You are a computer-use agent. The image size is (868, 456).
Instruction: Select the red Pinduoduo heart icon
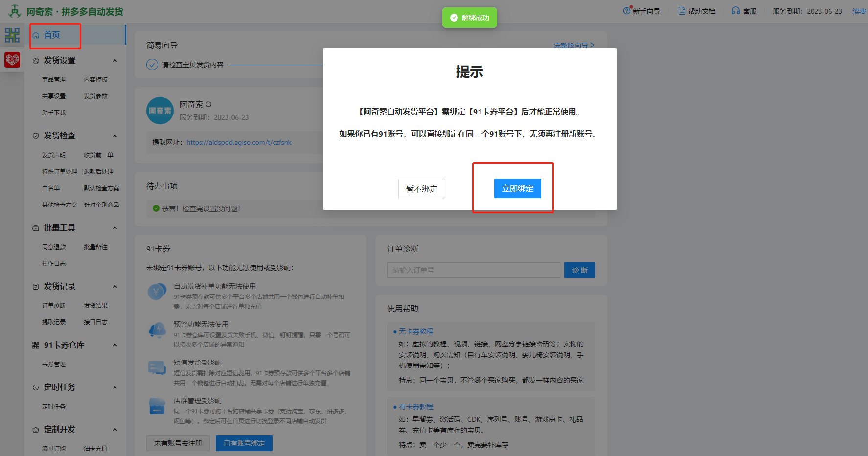(x=12, y=60)
